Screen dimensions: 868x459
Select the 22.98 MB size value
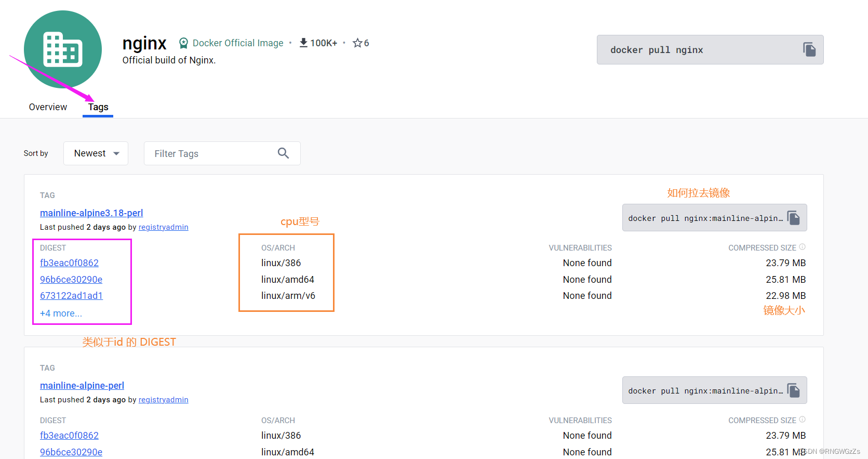[x=785, y=295]
